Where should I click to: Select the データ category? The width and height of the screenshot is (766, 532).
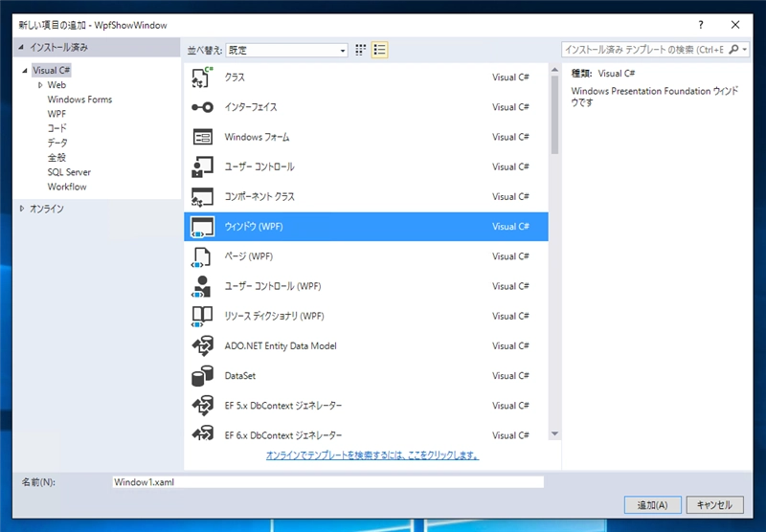pyautogui.click(x=57, y=143)
